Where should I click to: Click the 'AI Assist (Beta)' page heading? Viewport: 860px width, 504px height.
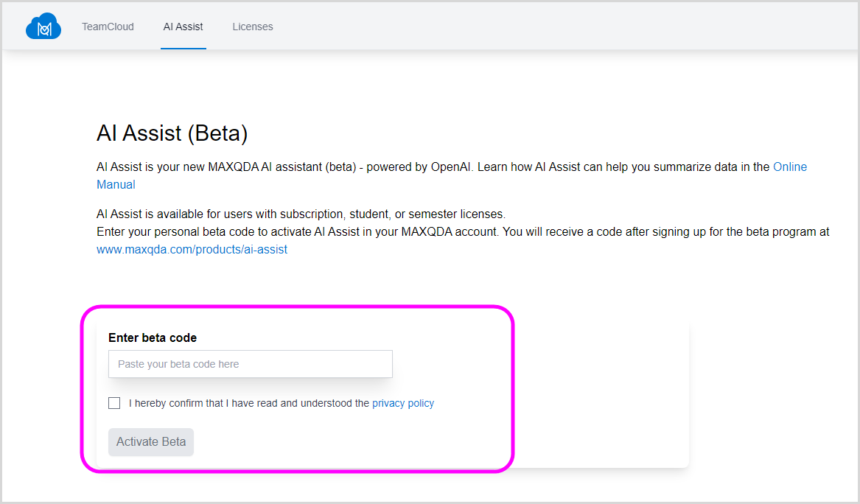tap(172, 133)
